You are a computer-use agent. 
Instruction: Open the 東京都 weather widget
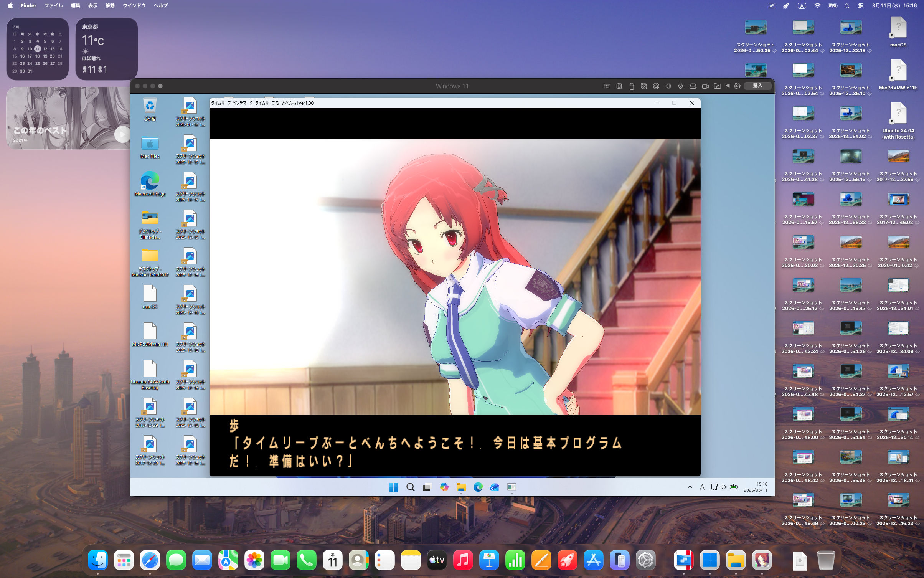tap(107, 49)
